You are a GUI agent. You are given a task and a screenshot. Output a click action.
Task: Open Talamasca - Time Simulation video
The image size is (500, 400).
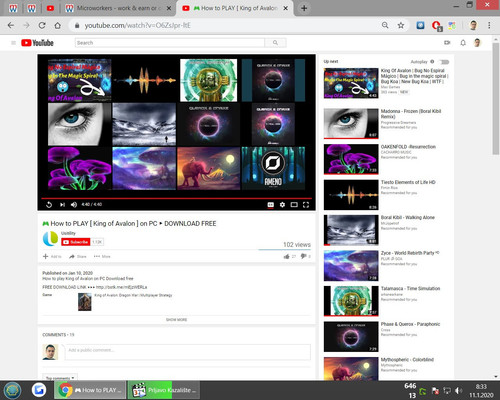coord(410,288)
